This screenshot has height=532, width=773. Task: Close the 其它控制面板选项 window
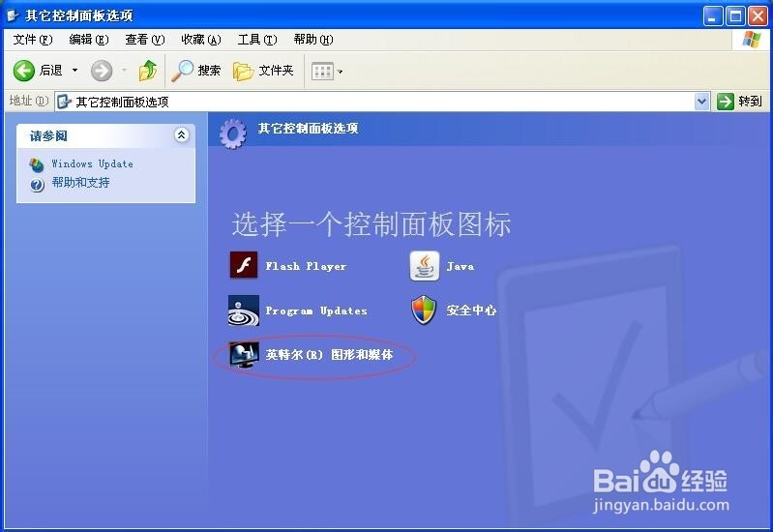[x=758, y=16]
